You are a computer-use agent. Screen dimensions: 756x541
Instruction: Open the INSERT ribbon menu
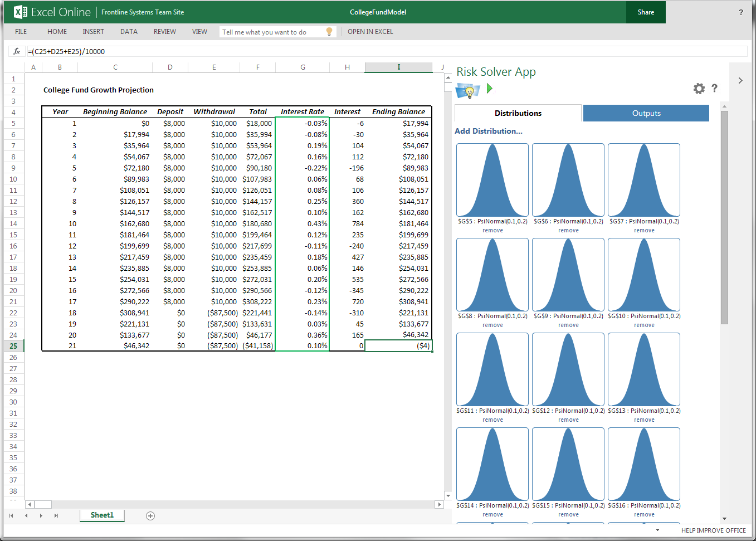coord(93,32)
